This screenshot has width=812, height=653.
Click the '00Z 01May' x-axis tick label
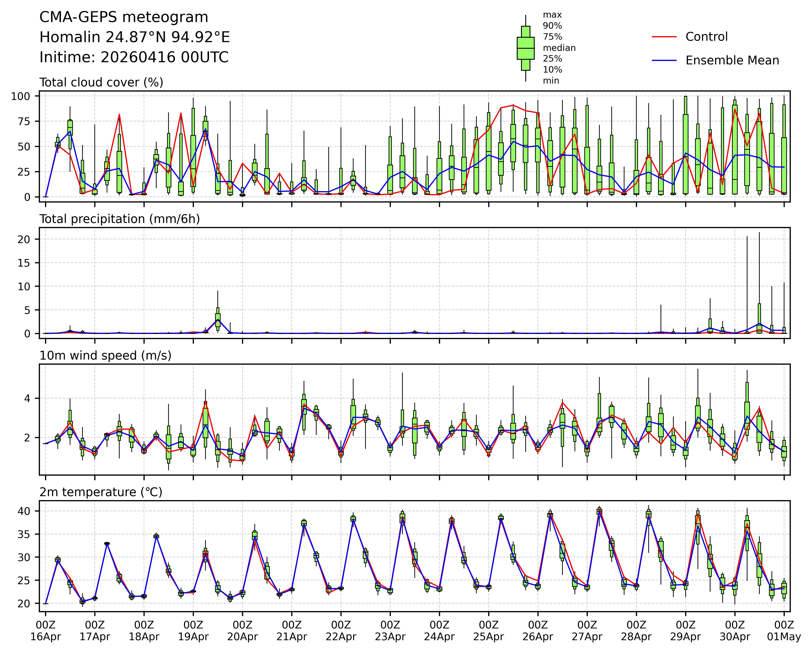pyautogui.click(x=784, y=631)
